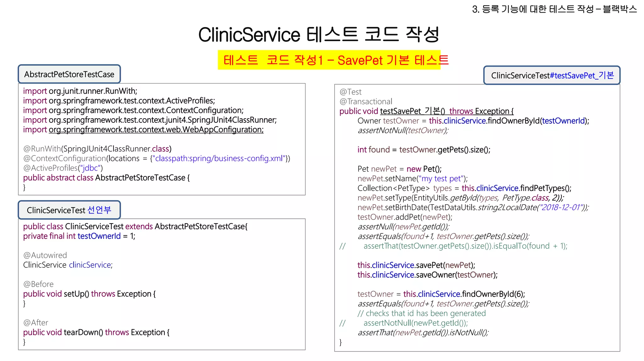Click the '@Autowired' annotation
This screenshot has width=644, height=361.
(x=45, y=255)
